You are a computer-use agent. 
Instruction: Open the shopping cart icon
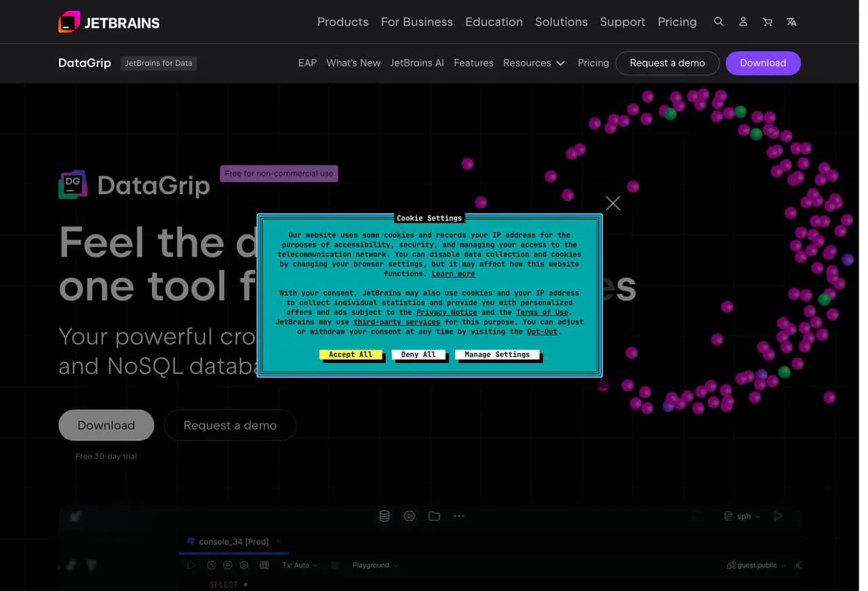point(768,22)
